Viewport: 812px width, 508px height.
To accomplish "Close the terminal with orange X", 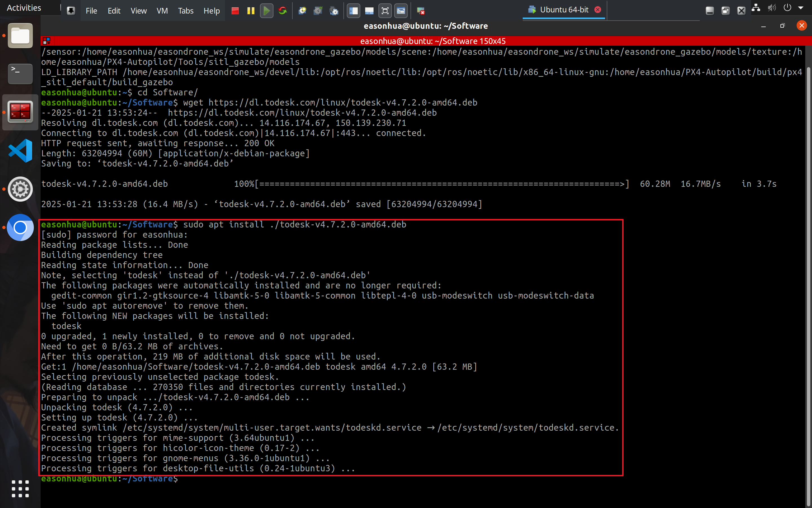I will pyautogui.click(x=802, y=25).
